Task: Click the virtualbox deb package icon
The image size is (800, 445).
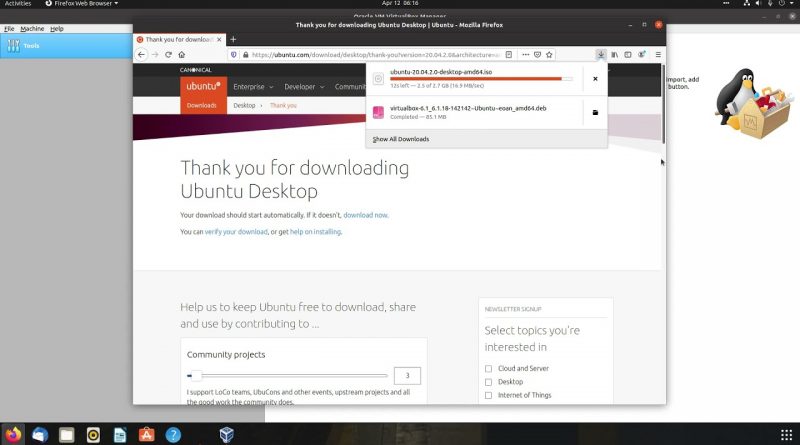Action: 378,112
